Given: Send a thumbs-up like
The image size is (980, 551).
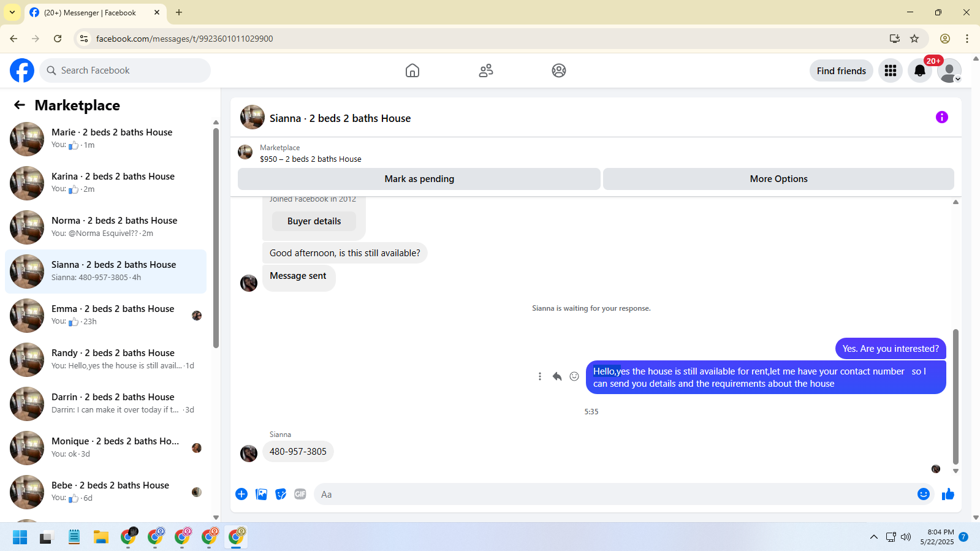Looking at the screenshot, I should (948, 494).
